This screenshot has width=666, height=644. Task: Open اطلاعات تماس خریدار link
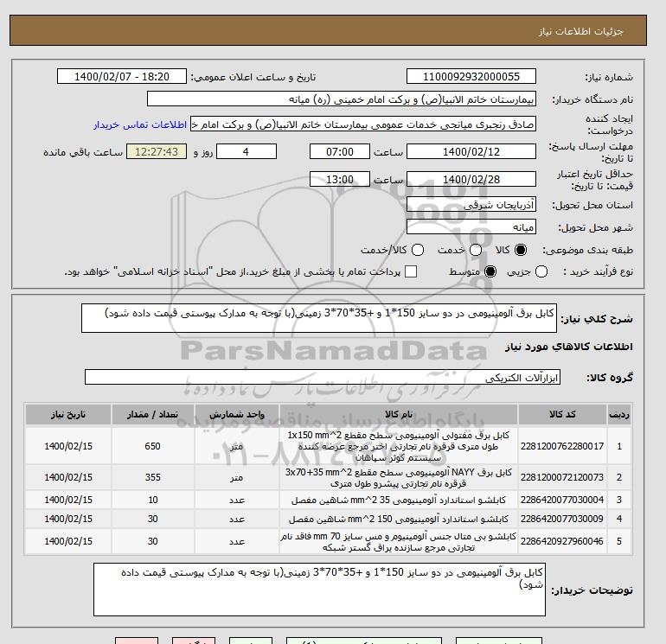140,124
